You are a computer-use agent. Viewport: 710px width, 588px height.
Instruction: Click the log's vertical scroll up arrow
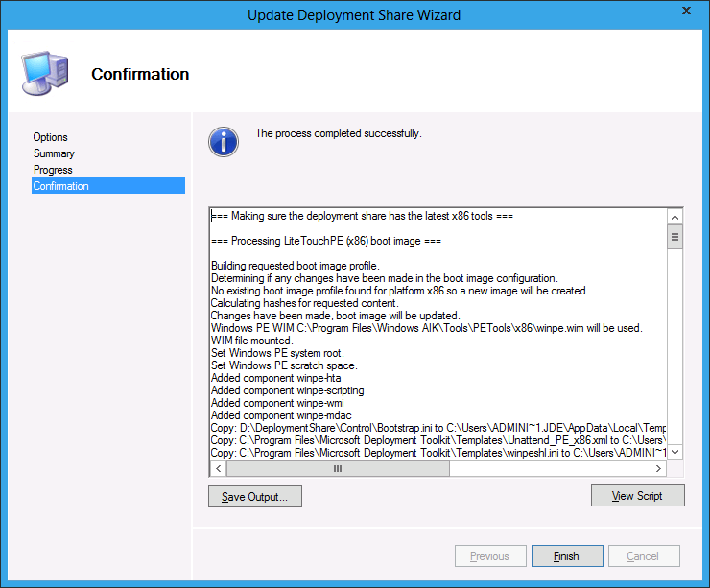[x=674, y=217]
